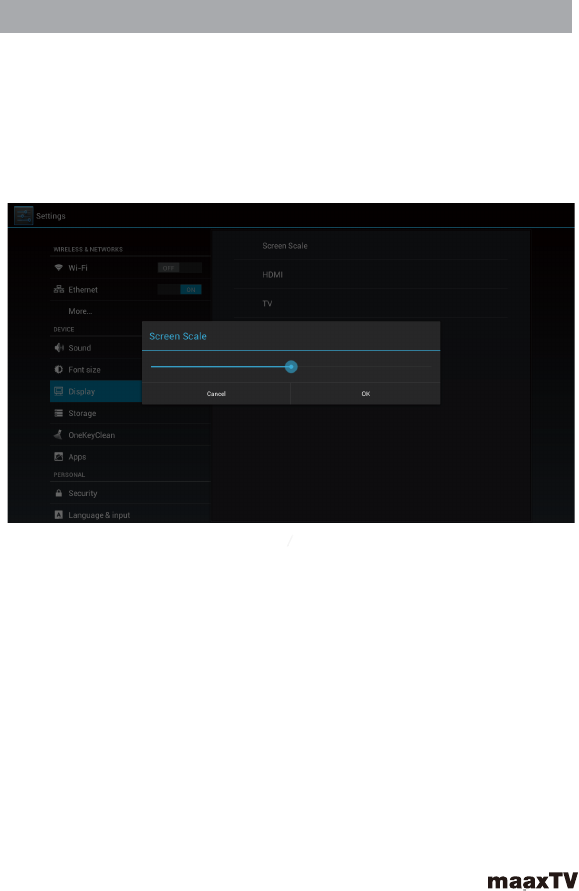
Task: Click the OneKeyClean broom icon
Action: tap(59, 435)
